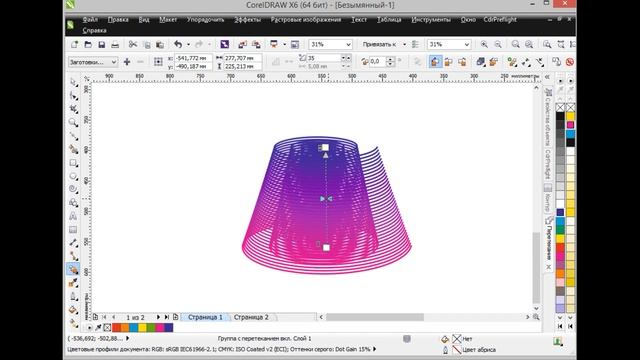Click the blend steps field showing 35
Screen dimensions: 640x360
pyautogui.click(x=323, y=58)
